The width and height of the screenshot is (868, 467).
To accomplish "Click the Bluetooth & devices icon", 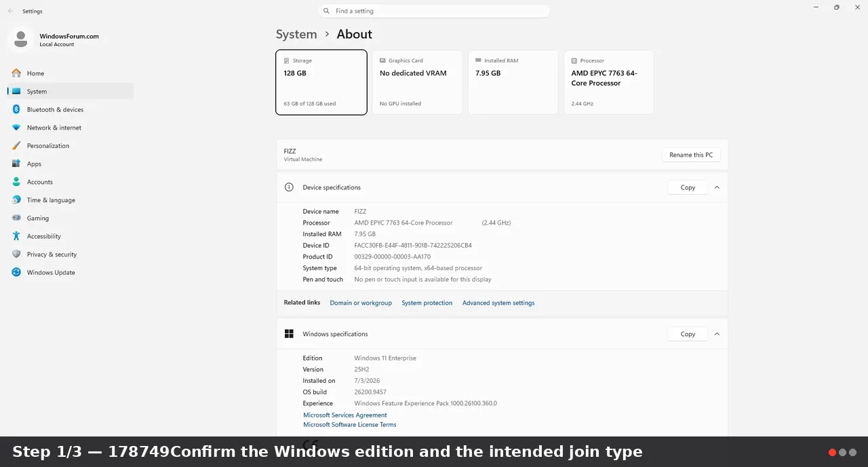I will pos(16,109).
